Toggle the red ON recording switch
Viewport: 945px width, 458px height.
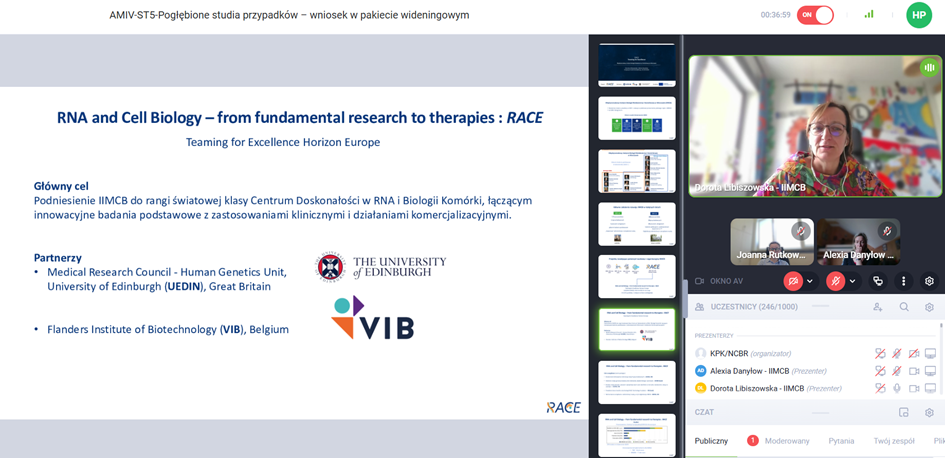pyautogui.click(x=815, y=15)
